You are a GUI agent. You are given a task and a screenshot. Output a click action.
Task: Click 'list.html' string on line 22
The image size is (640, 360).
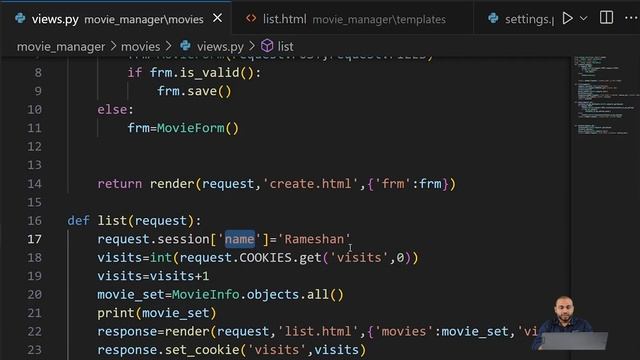point(318,331)
